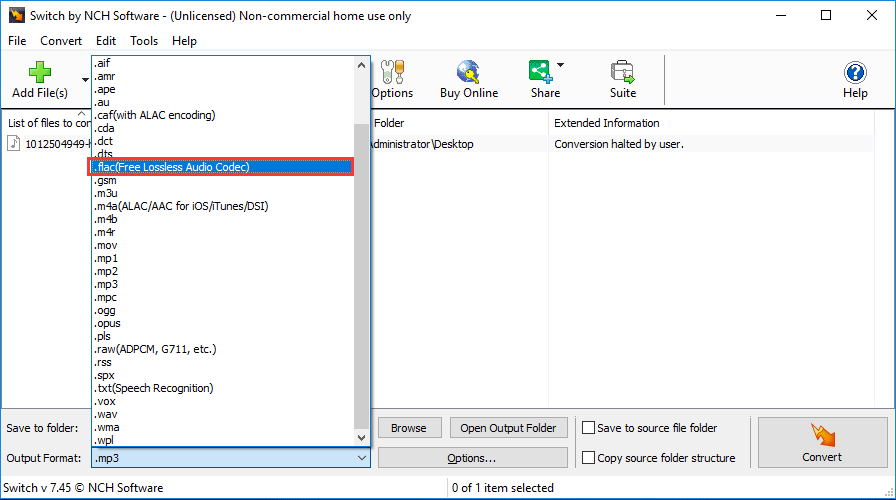Open the Help question mark icon
This screenshot has width=896, height=500.
click(855, 73)
